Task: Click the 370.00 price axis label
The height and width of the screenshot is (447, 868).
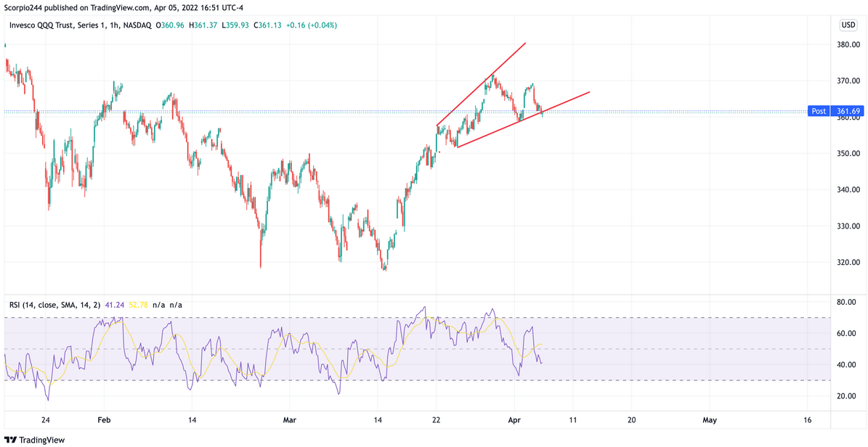Action: 847,81
